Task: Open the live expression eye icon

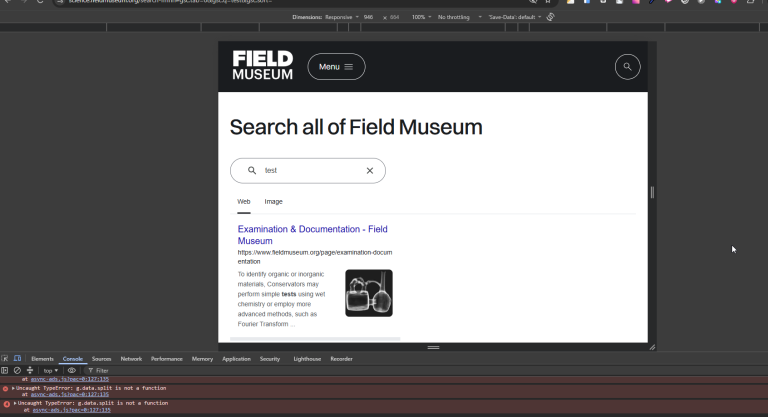Action: point(72,370)
